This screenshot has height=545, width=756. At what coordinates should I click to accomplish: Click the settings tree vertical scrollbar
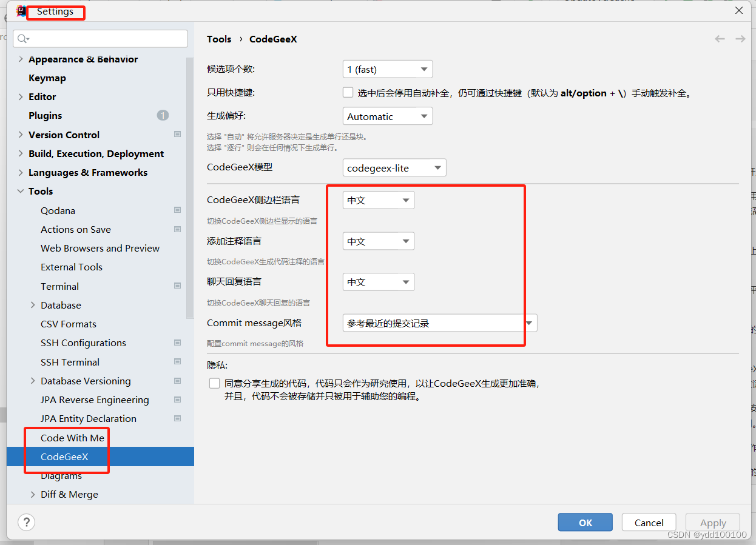[190, 188]
